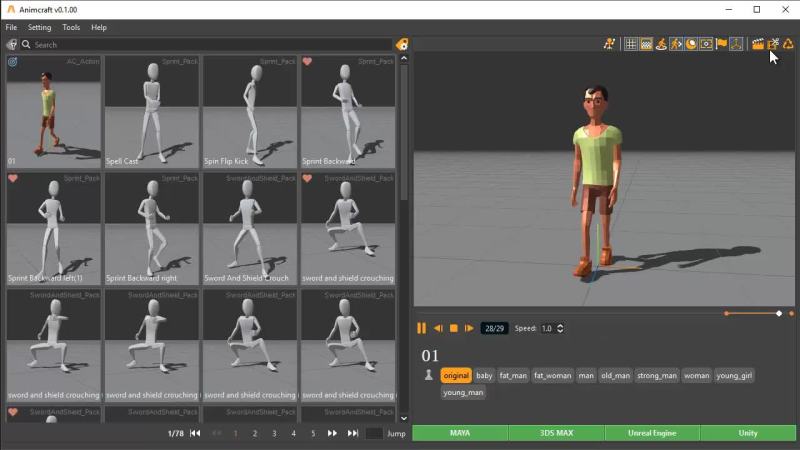Viewport: 800px width, 450px height.
Task: Click the character pose icon in viewport toolbar
Action: (x=609, y=44)
